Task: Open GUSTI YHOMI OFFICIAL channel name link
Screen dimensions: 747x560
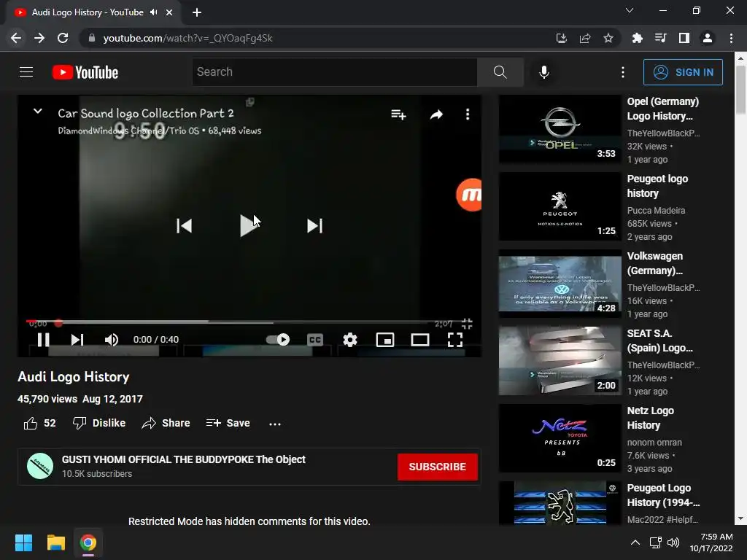Action: pos(183,459)
